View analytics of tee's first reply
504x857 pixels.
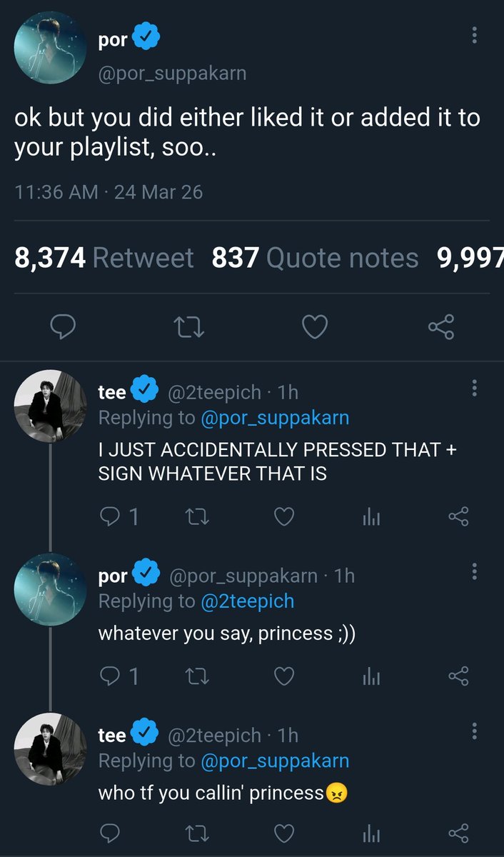[371, 517]
